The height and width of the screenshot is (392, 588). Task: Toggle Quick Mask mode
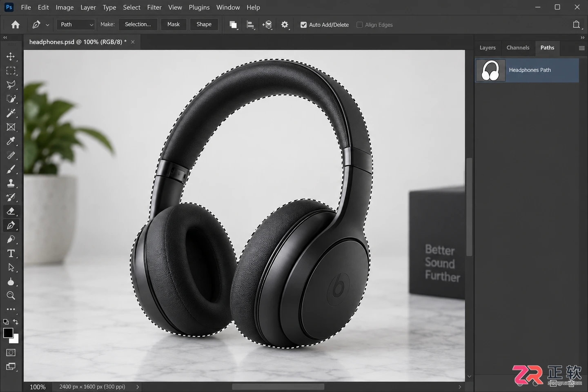[x=11, y=352]
